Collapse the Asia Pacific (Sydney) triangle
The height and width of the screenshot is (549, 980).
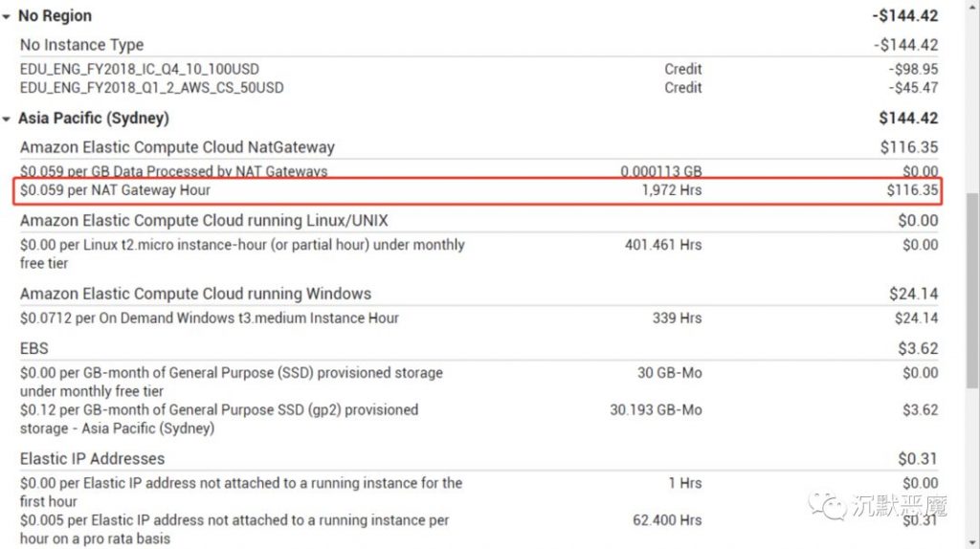pos(7,119)
